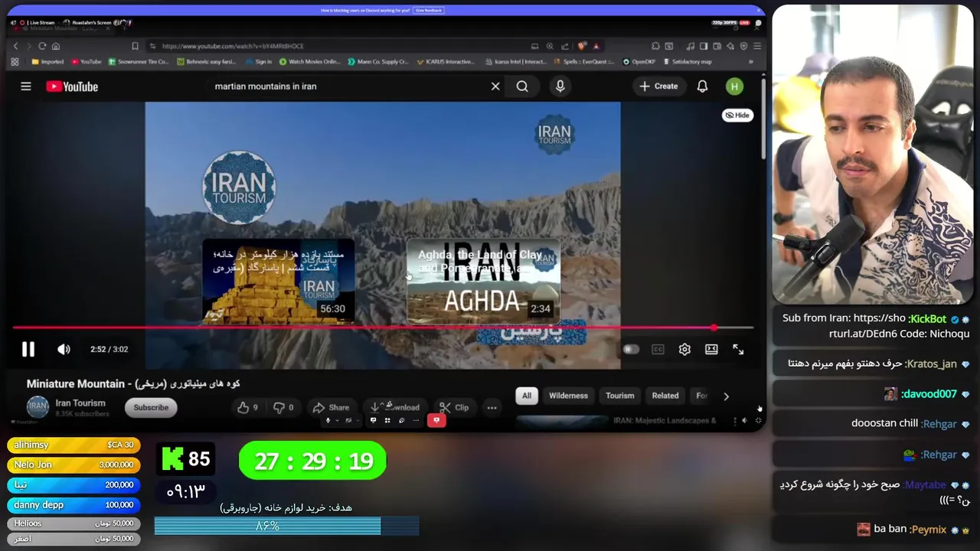
Task: Show more filter chips with right arrow
Action: [x=726, y=396]
